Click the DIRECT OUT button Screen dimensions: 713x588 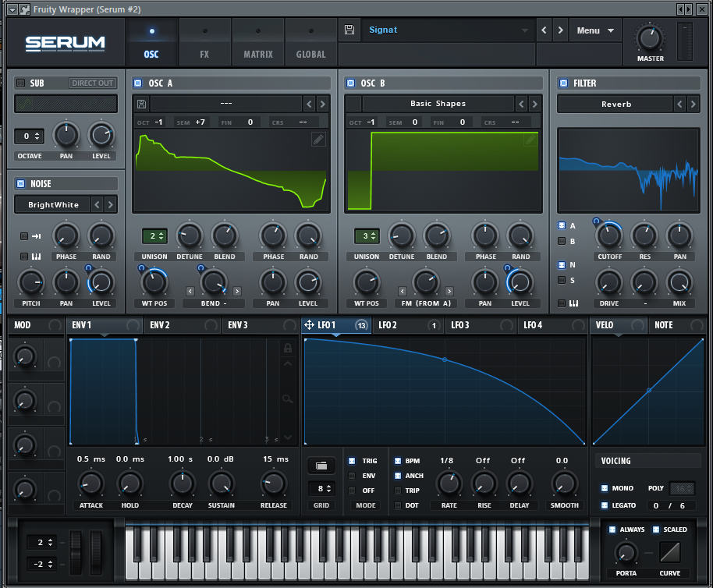click(x=92, y=83)
